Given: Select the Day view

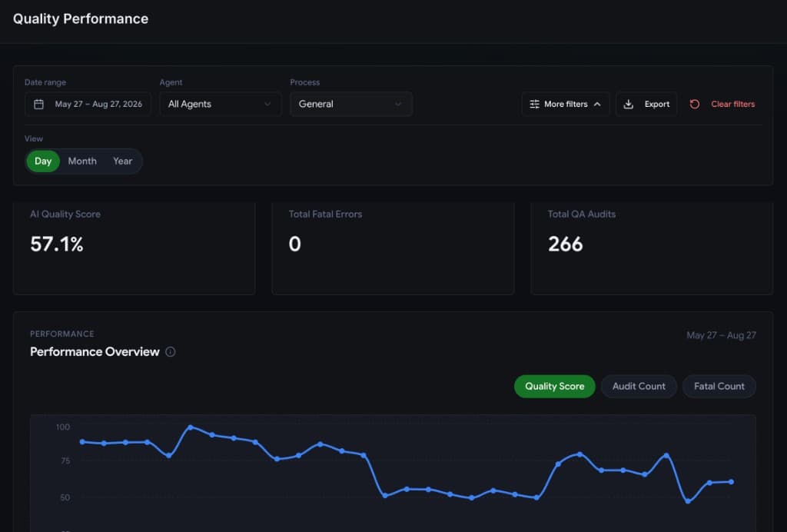Looking at the screenshot, I should (x=43, y=161).
